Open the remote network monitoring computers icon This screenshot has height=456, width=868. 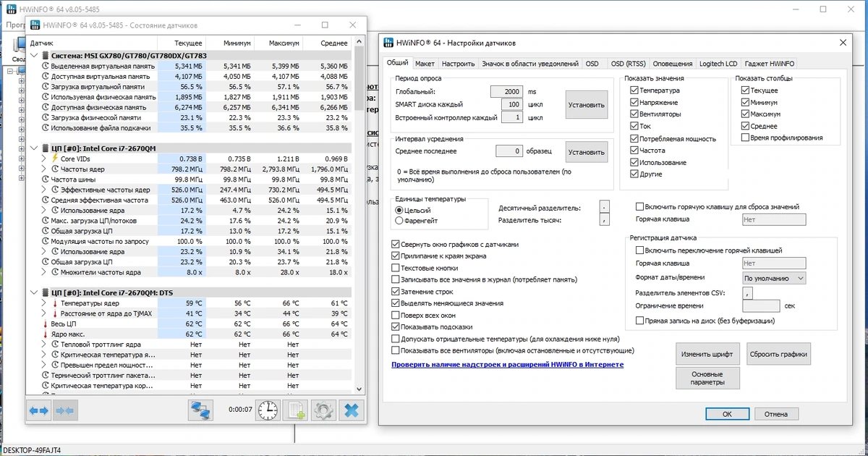click(200, 410)
